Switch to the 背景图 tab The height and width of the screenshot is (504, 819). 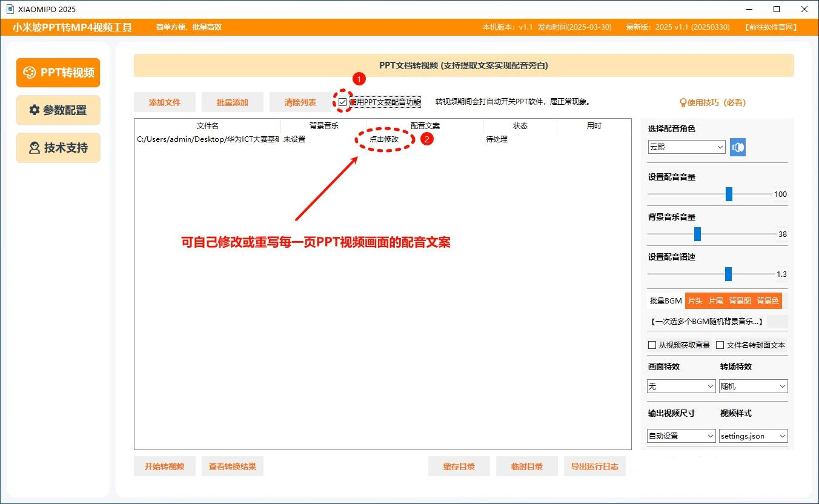(x=740, y=300)
